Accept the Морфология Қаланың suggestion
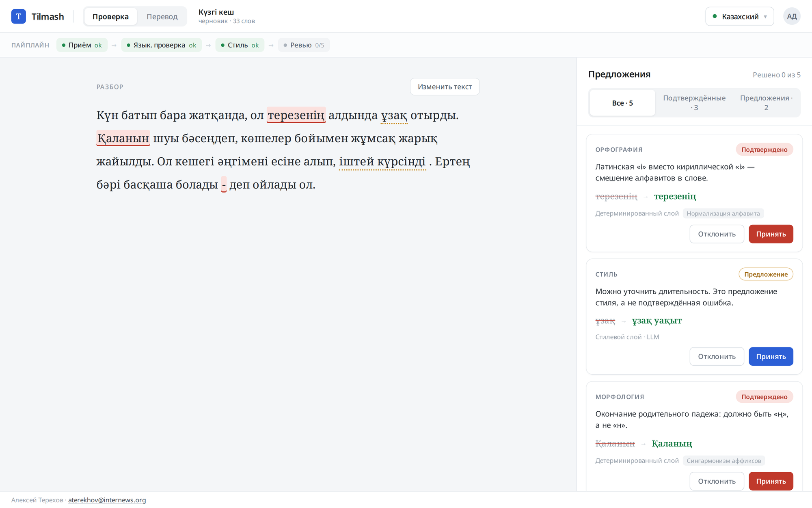The width and height of the screenshot is (812, 508). click(x=771, y=481)
